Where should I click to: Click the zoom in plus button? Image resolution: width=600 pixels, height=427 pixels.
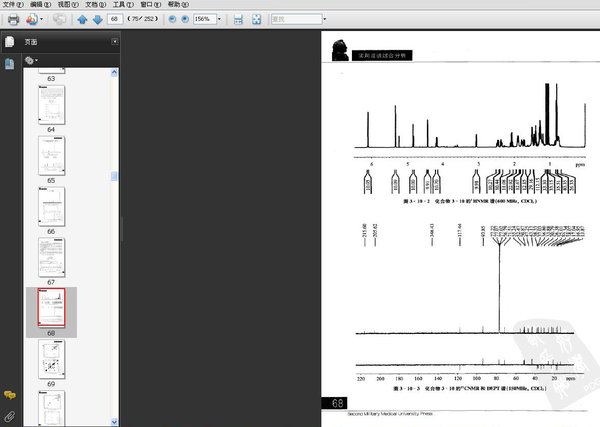click(x=185, y=19)
